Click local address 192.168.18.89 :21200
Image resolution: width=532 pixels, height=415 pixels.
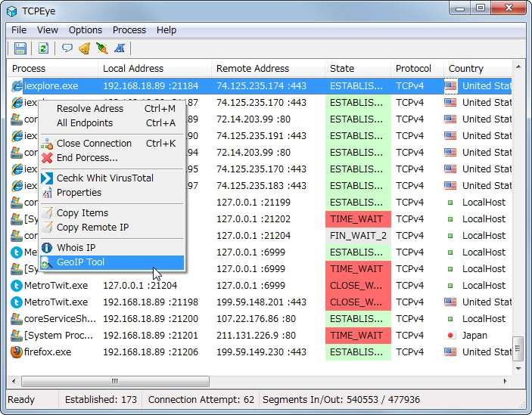(151, 319)
